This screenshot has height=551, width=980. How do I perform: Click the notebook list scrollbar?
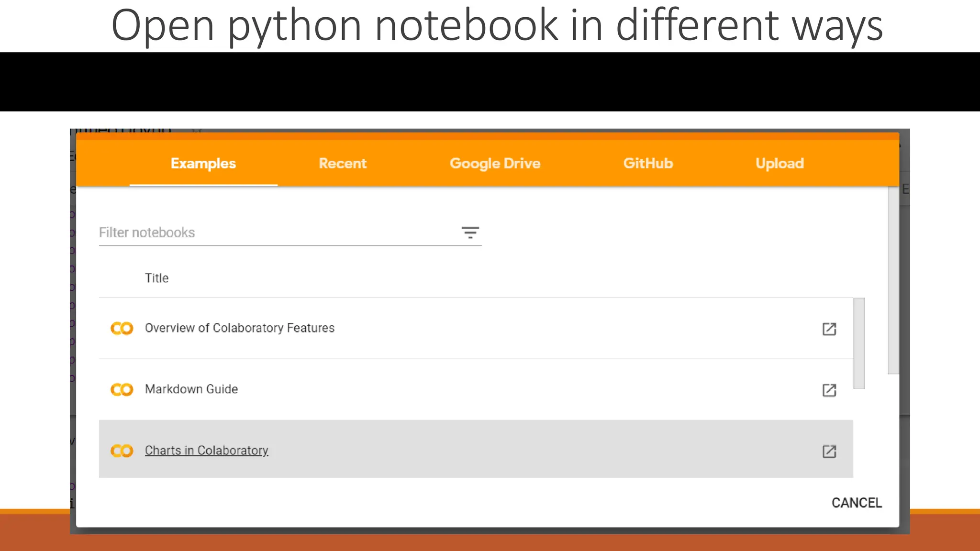(859, 343)
